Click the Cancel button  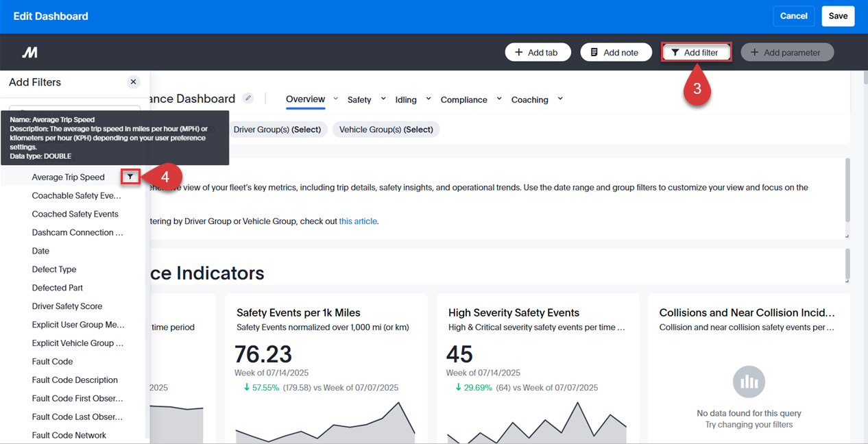click(793, 15)
